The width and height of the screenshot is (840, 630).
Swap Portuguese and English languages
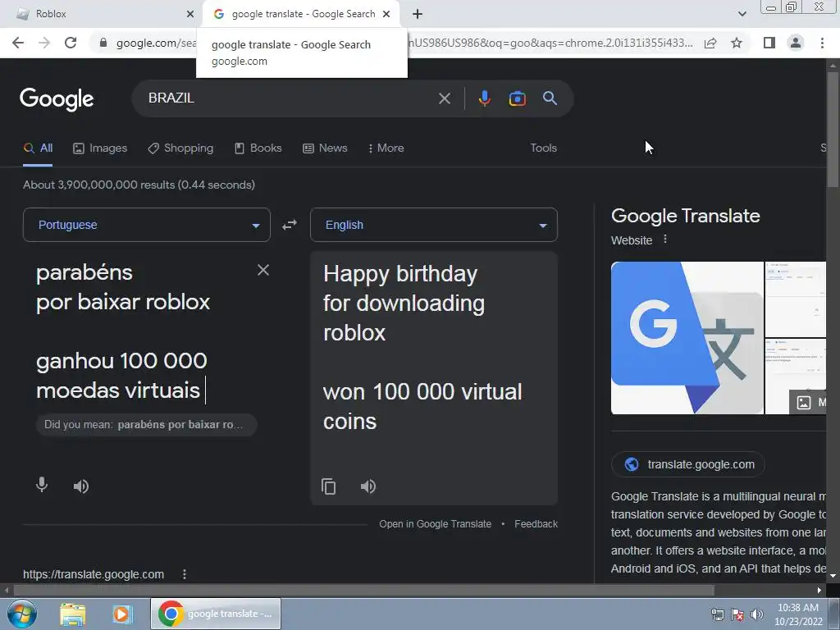pyautogui.click(x=290, y=225)
